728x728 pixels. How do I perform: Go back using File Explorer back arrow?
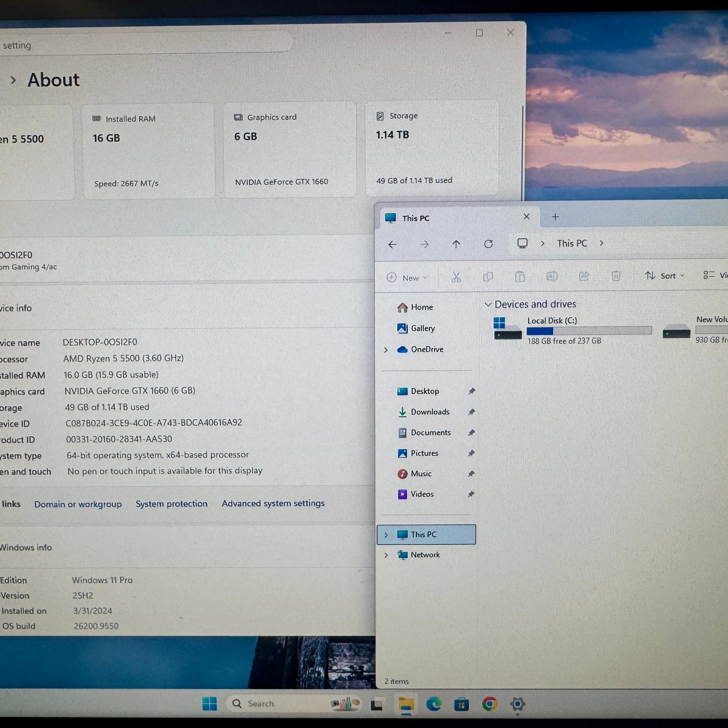[392, 245]
